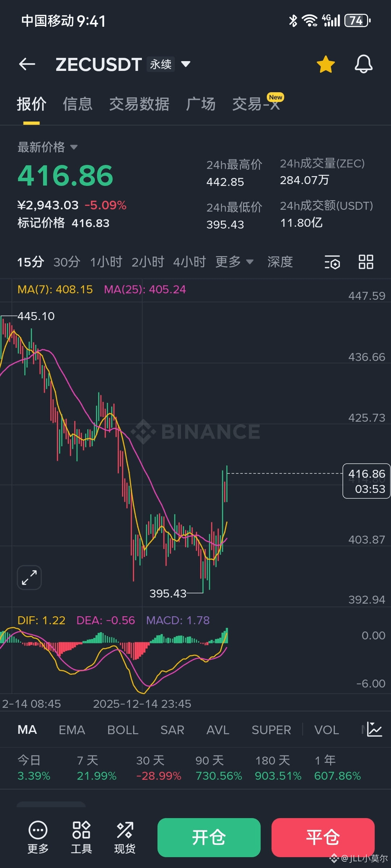Screen dimensions: 391x868
Task: Open the ZECUSDT pair selector dropdown arrow
Action: point(186,64)
